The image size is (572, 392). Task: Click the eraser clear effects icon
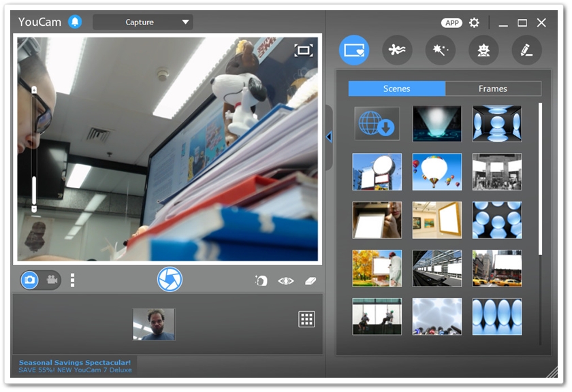point(311,281)
